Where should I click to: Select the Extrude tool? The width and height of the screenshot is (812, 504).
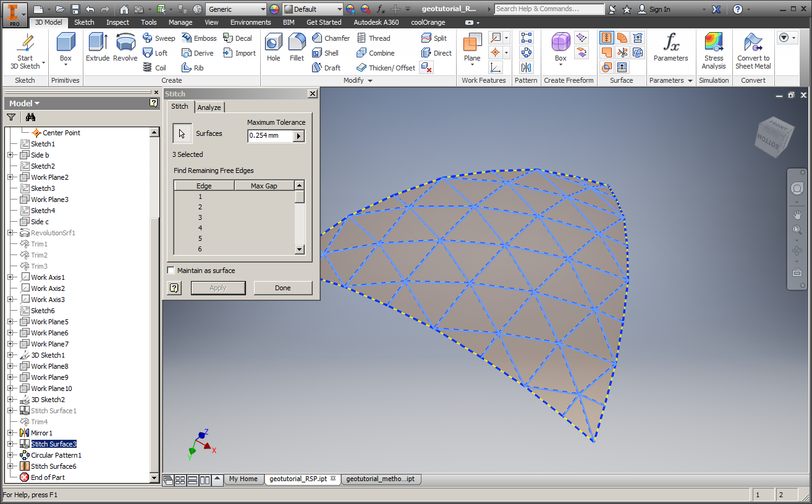(98, 47)
